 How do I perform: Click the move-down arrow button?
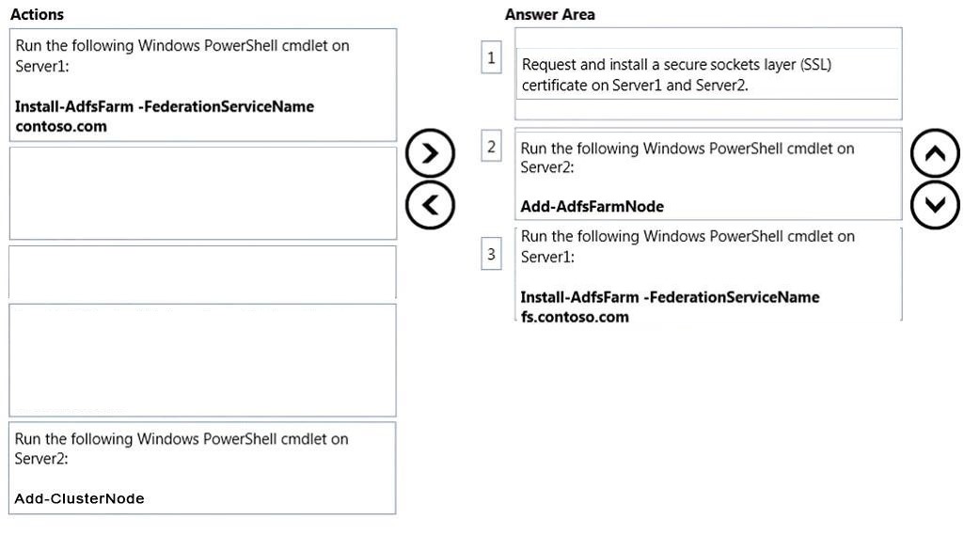(935, 205)
